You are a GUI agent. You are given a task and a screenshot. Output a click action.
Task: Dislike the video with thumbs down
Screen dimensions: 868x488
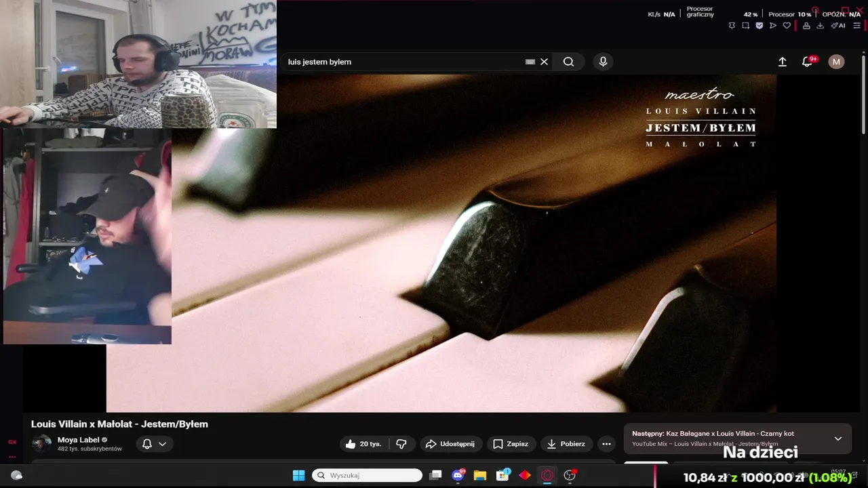(x=401, y=444)
